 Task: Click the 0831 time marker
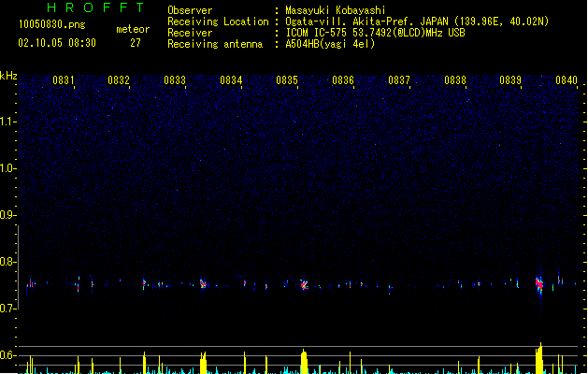[x=64, y=80]
